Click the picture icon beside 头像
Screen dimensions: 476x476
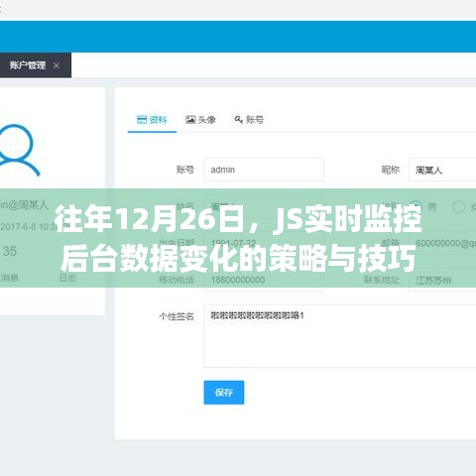click(x=190, y=120)
